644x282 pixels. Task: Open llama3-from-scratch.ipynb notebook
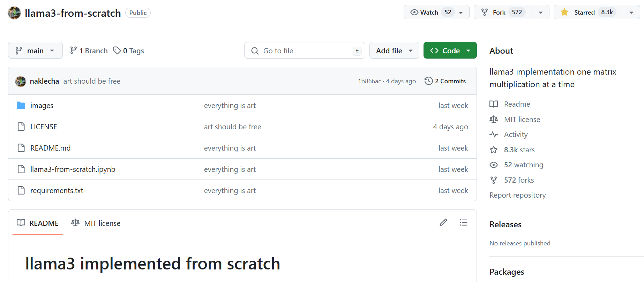coord(73,169)
